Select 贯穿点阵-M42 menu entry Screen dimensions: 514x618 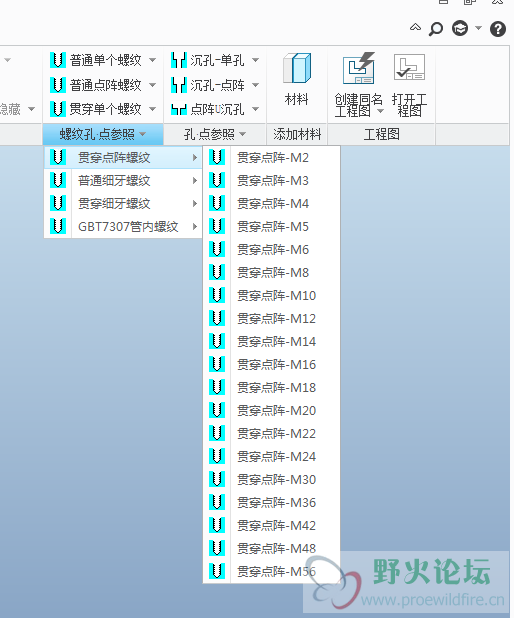272,525
